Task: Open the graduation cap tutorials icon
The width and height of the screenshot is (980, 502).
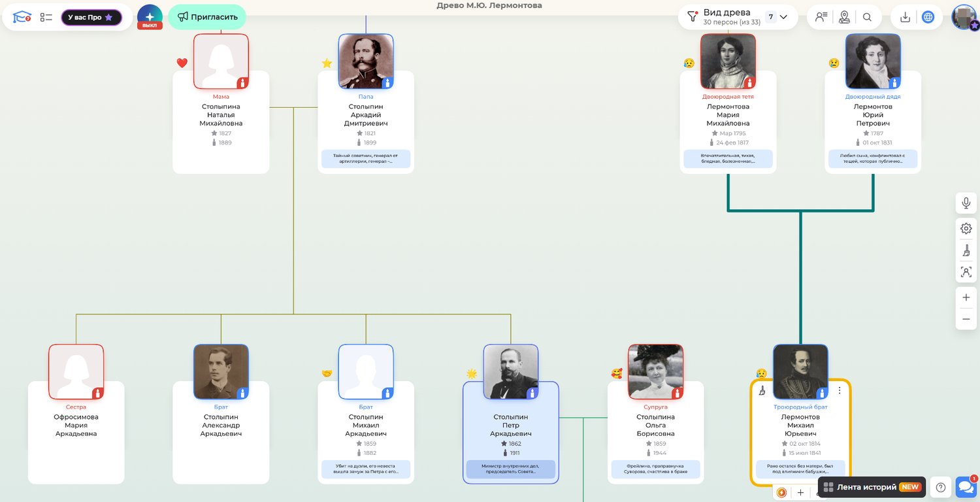Action: tap(22, 17)
